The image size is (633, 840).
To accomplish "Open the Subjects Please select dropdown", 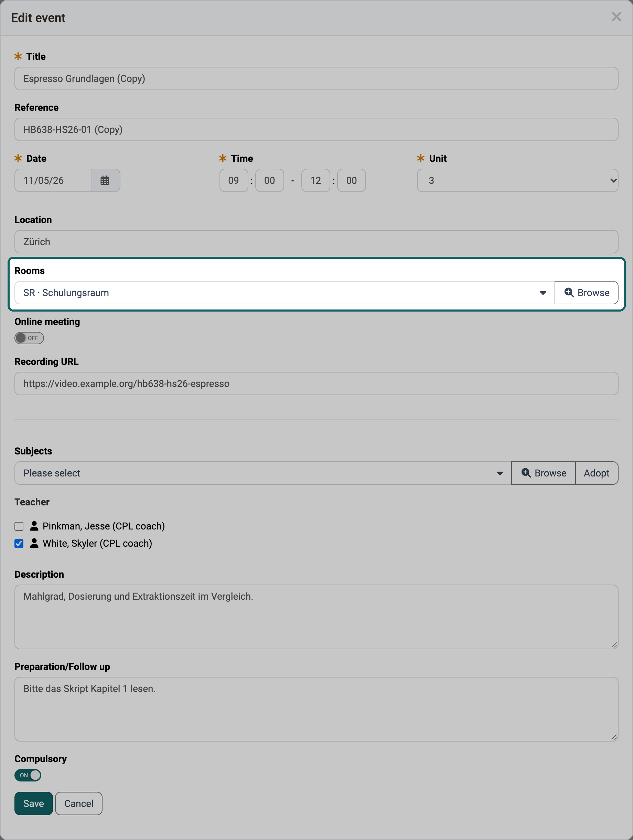I will coord(263,473).
